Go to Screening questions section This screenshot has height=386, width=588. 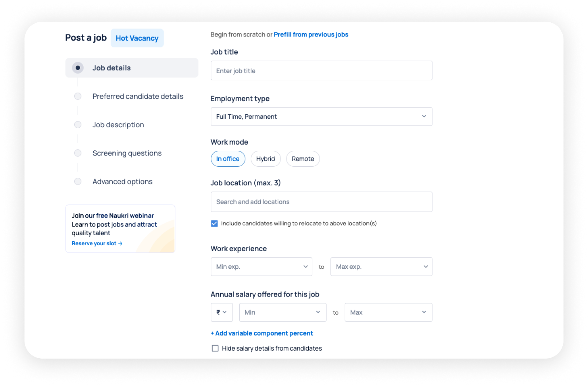pyautogui.click(x=127, y=153)
